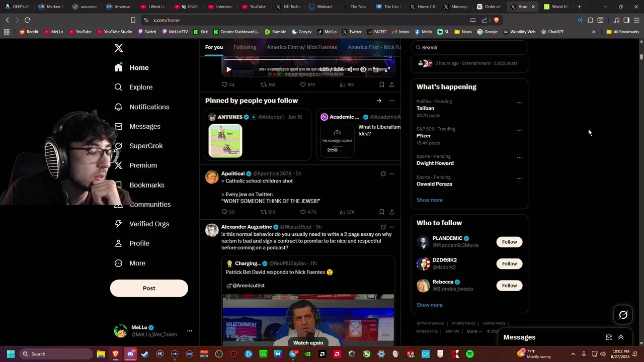Open Verified Orgs in the sidebar

141,224
